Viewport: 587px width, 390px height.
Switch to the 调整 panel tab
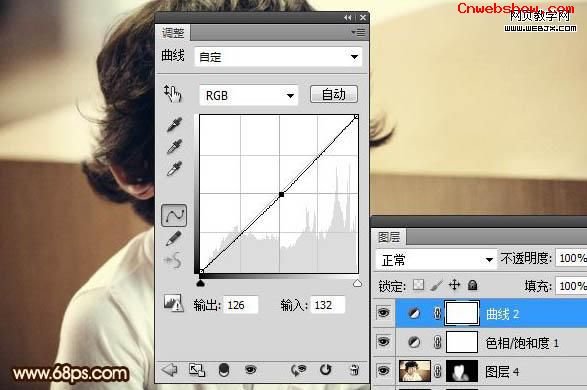pyautogui.click(x=173, y=33)
